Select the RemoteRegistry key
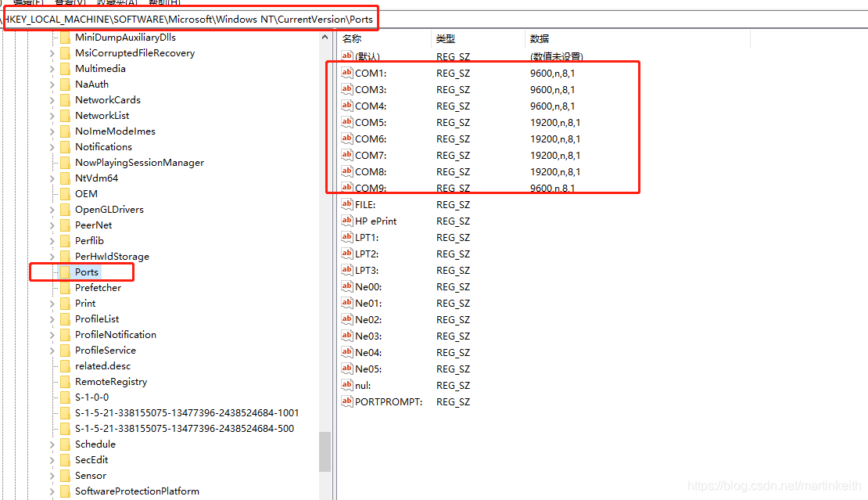The image size is (868, 500). point(111,382)
